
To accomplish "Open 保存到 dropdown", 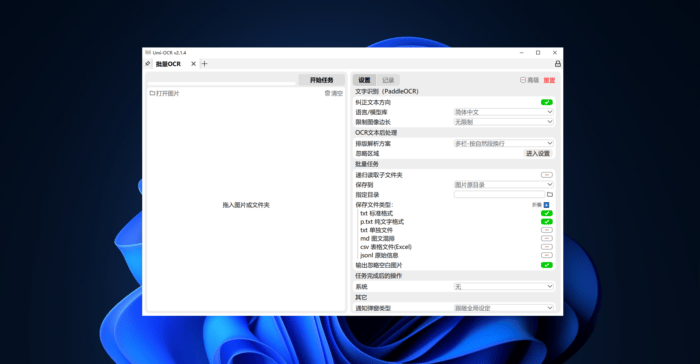I will (x=504, y=184).
